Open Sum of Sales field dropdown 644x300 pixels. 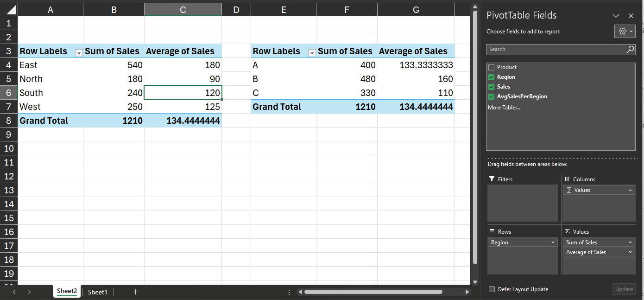pos(631,243)
